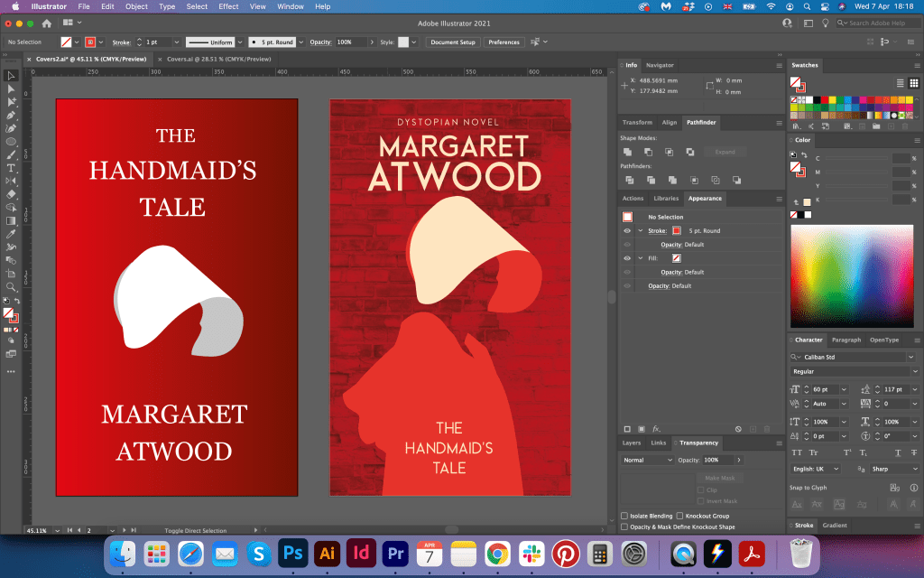Switch to the Layers panel tab

632,443
